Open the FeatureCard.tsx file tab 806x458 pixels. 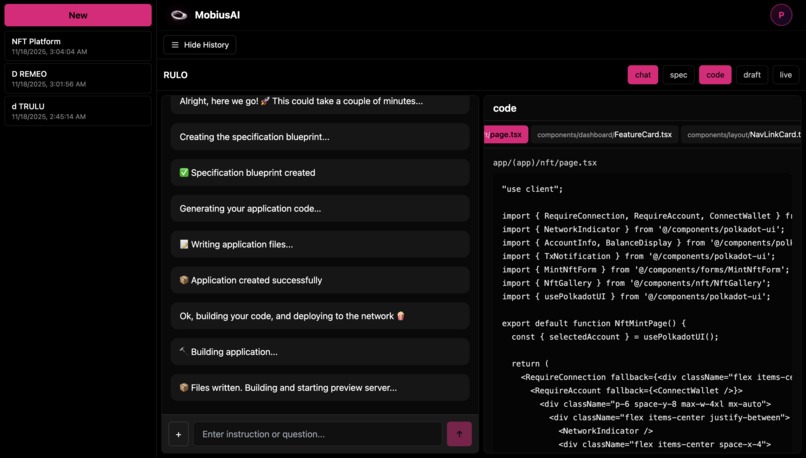pos(604,134)
